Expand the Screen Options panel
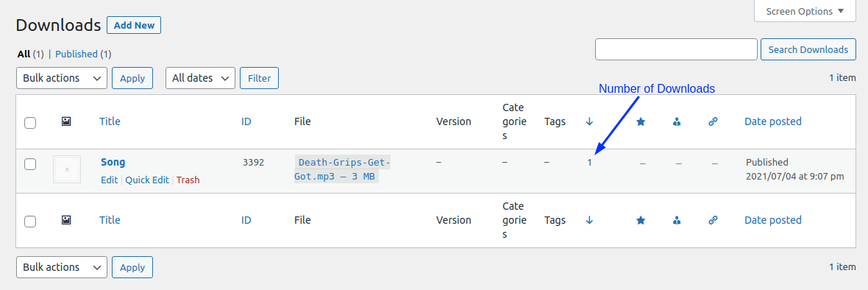Screen dimensions: 868x290 [805, 11]
